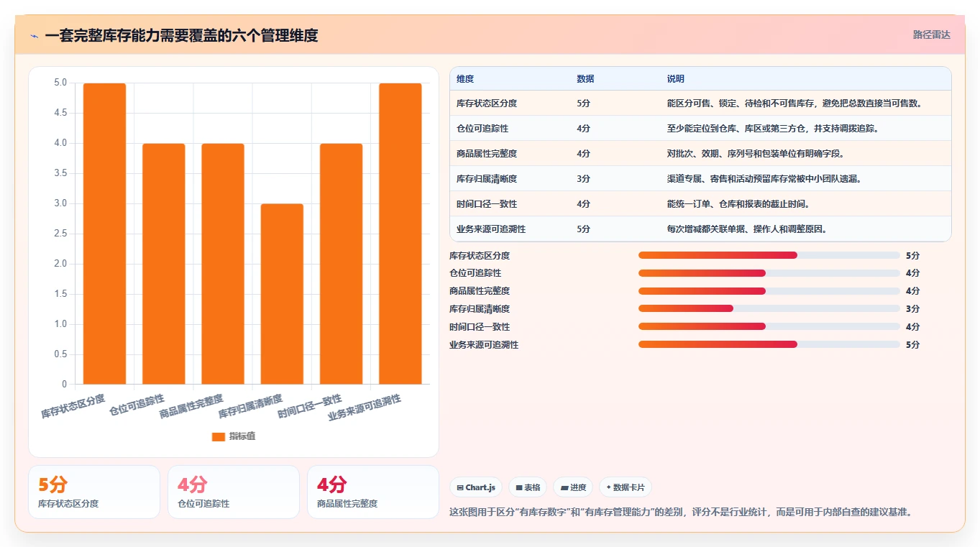Select the Chart.js tag chip
The height and width of the screenshot is (547, 980).
tap(476, 487)
